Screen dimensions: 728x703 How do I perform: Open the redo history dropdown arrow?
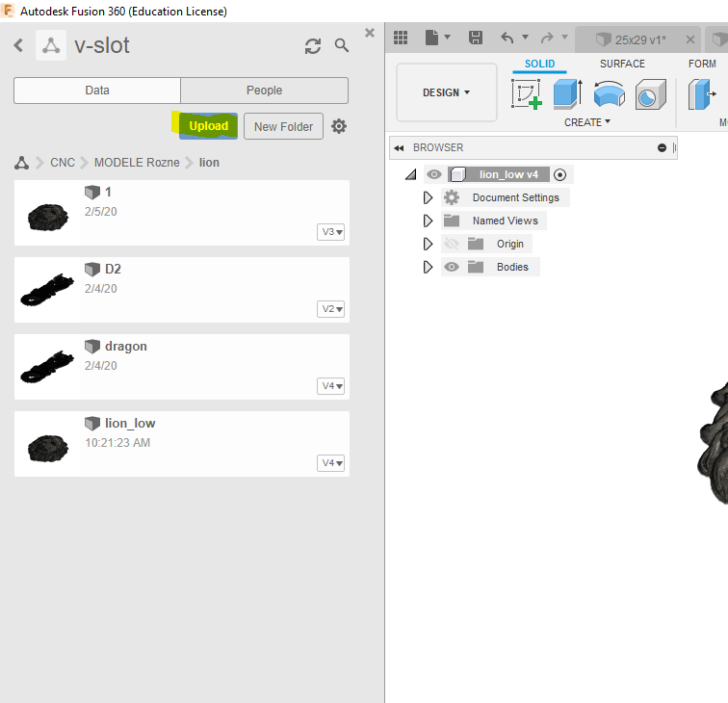tap(564, 37)
